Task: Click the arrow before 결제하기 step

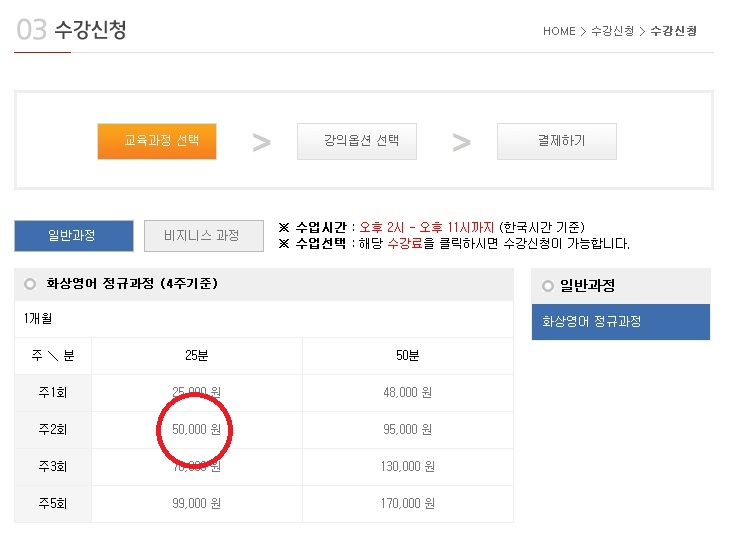Action: [x=461, y=142]
